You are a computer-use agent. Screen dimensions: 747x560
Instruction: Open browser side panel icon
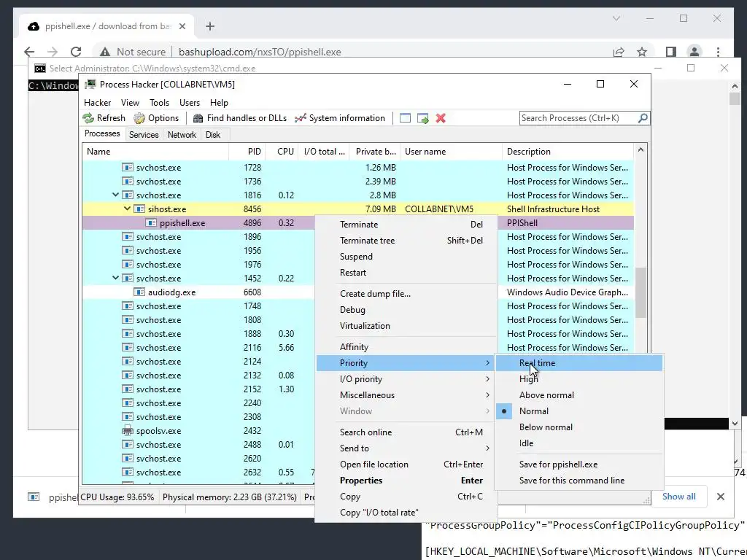(x=671, y=52)
